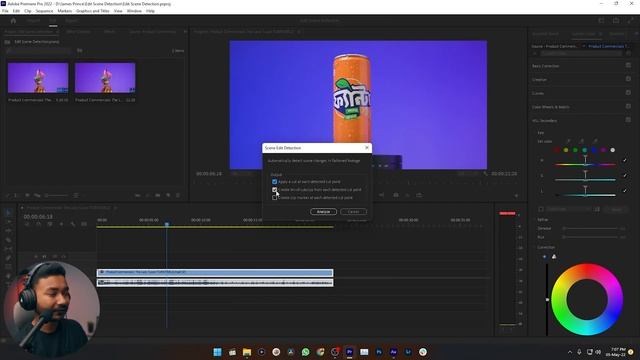Toggle the S range checkmark

624,176
